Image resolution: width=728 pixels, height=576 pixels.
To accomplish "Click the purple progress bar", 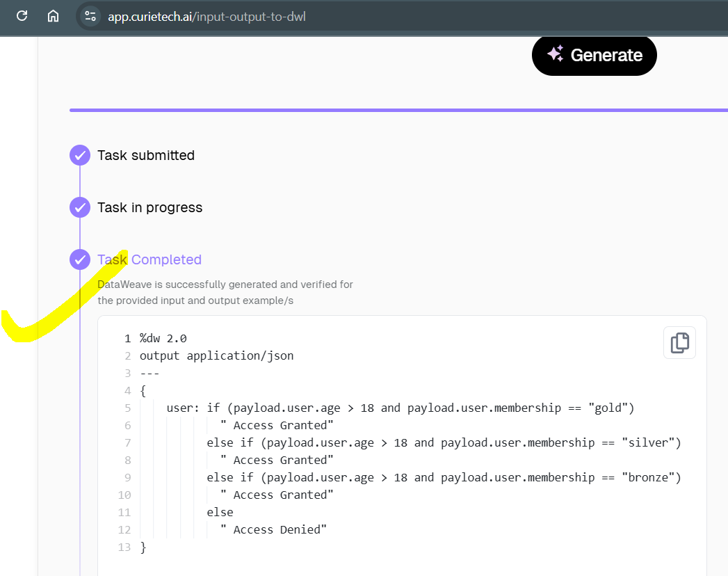I will point(399,110).
